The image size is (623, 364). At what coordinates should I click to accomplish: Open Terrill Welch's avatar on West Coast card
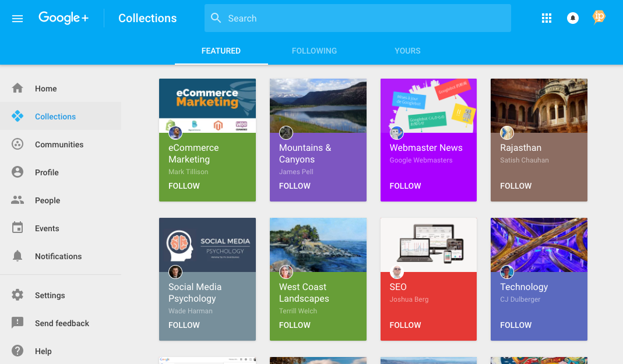[x=286, y=272]
